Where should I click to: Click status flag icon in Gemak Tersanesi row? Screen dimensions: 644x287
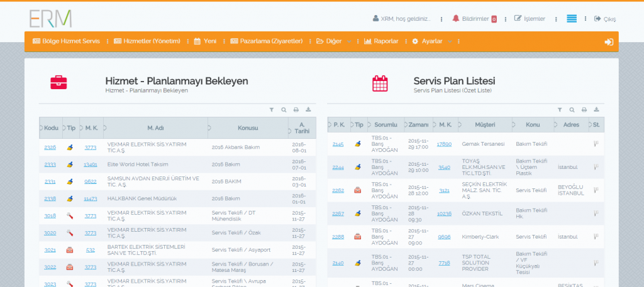point(596,144)
